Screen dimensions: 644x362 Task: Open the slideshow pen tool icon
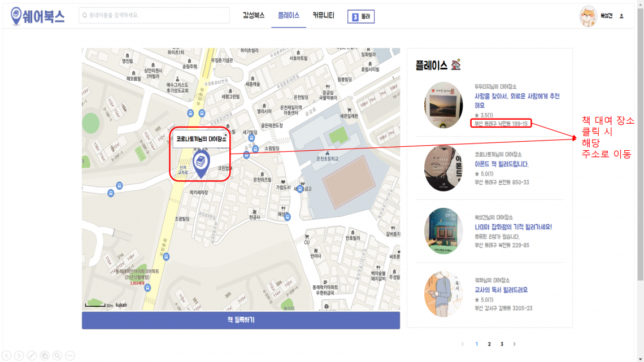[x=32, y=355]
